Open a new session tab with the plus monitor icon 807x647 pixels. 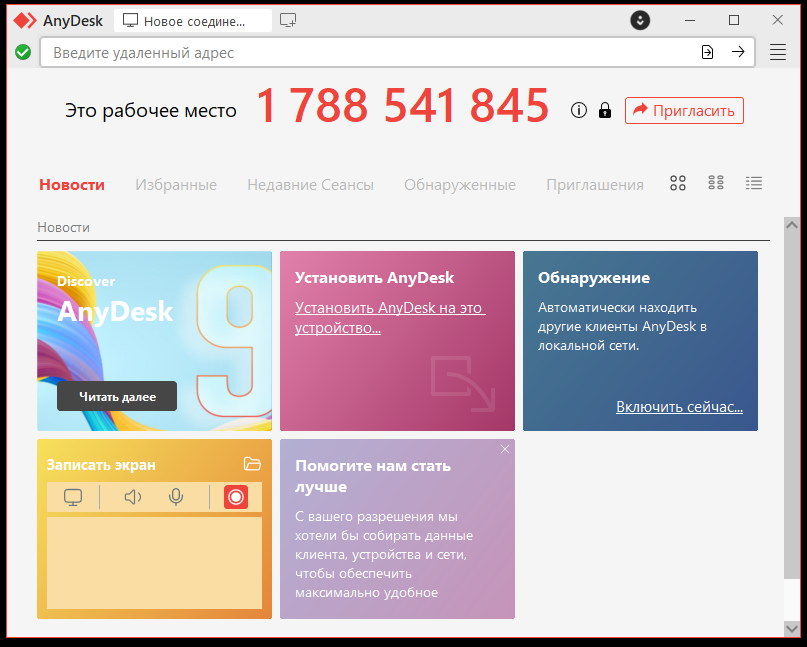click(288, 21)
